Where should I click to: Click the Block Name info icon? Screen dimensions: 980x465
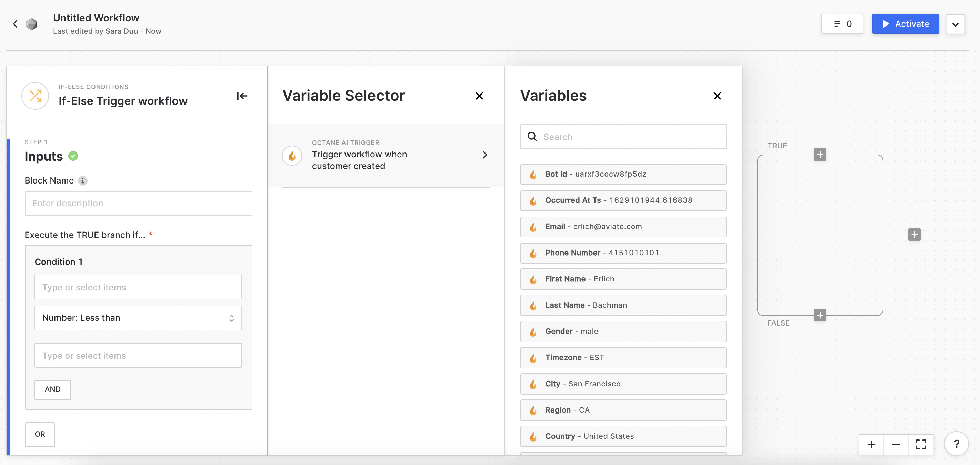click(x=82, y=181)
